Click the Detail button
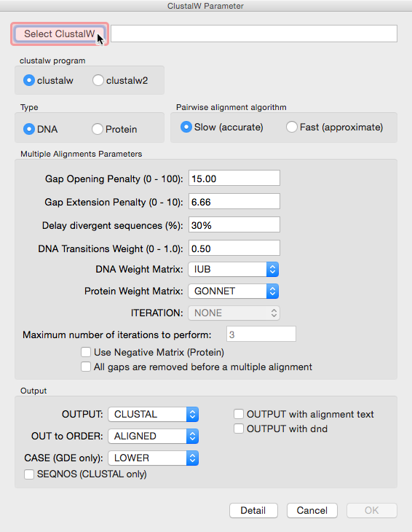The image size is (412, 532). [253, 510]
